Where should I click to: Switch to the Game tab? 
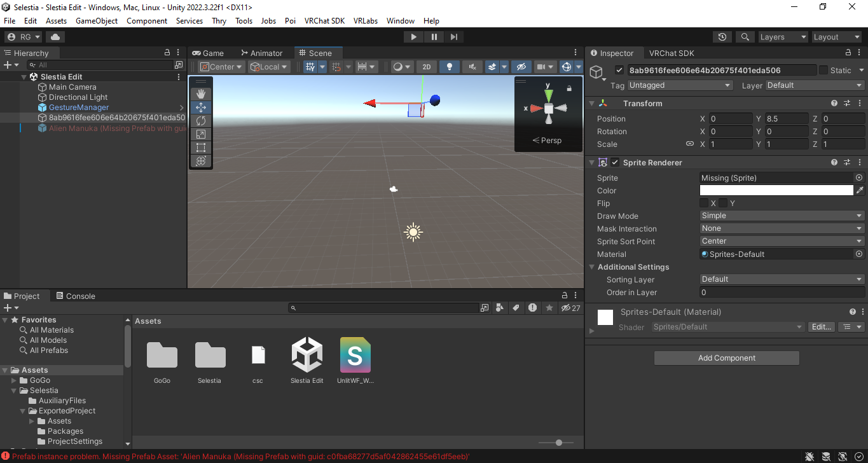tap(208, 53)
